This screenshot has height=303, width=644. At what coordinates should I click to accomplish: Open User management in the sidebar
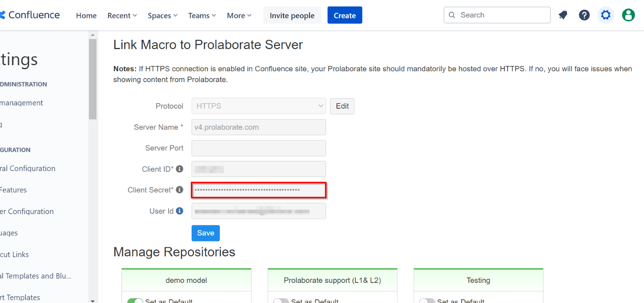[x=21, y=103]
